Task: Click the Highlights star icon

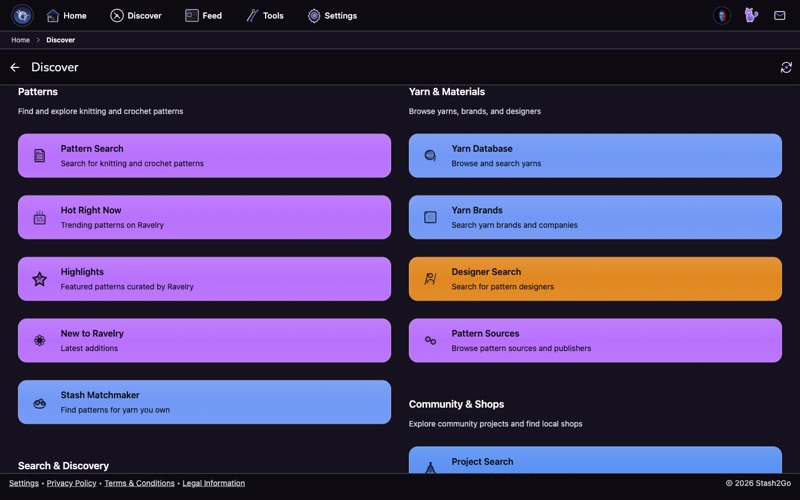Action: 39,279
